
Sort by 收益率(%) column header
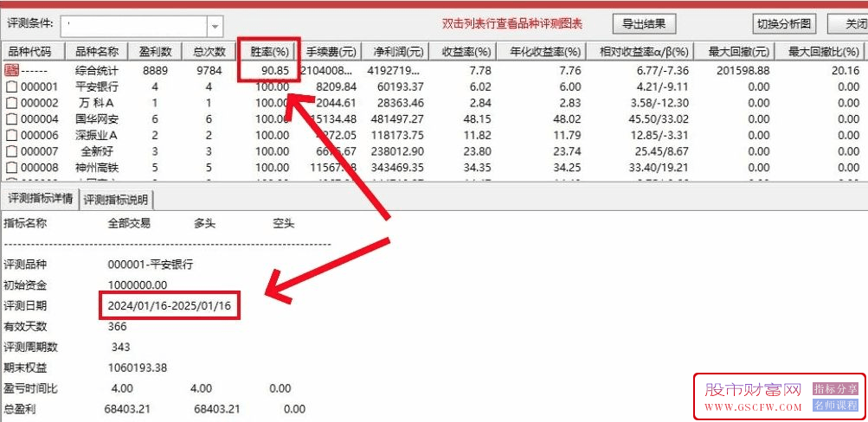point(461,52)
